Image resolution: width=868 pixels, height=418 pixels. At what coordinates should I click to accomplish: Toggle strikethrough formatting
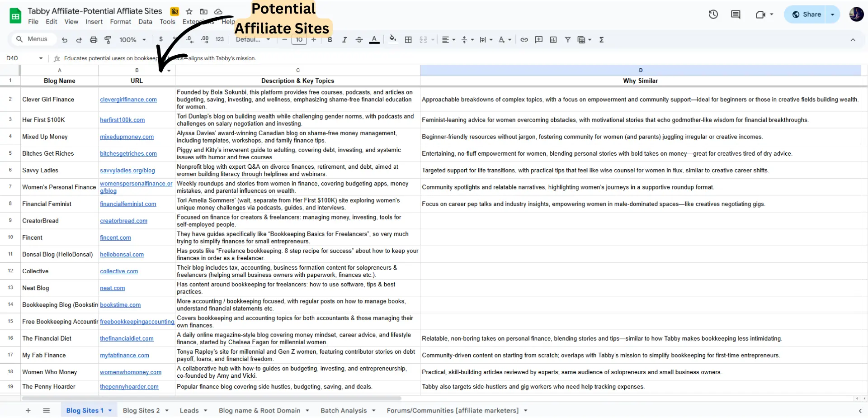(x=359, y=40)
